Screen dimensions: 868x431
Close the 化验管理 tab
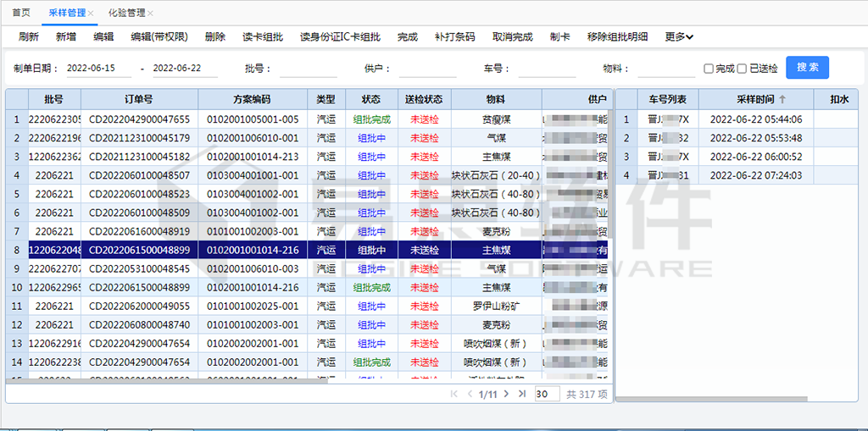[x=150, y=14]
